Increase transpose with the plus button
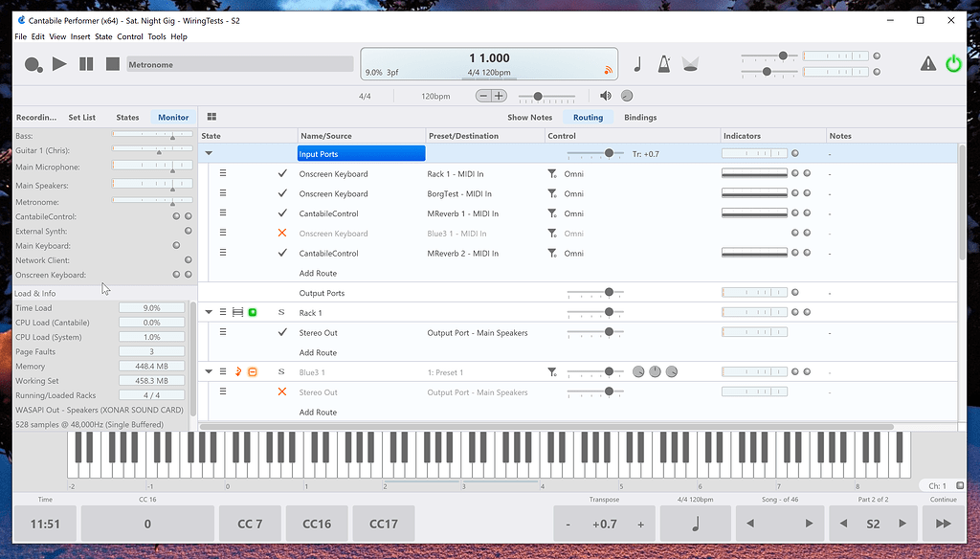 tap(640, 525)
